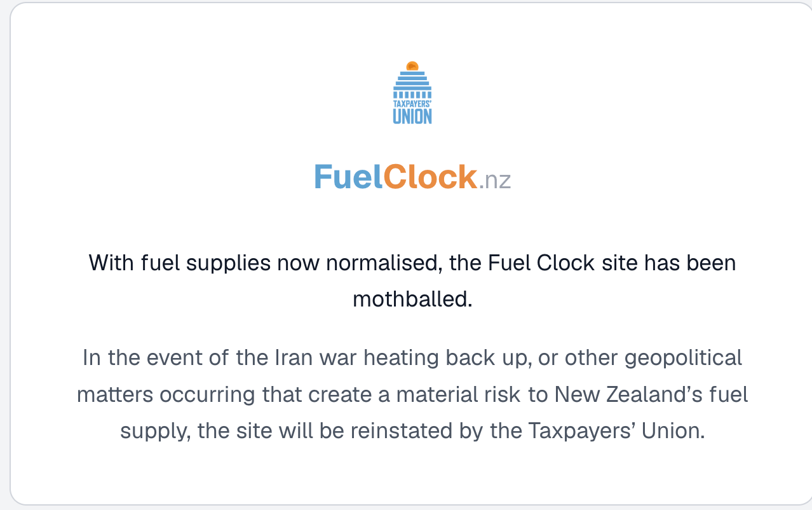
Task: Click "Taxpayers' Union." at the paragraph end
Action: tap(616, 431)
